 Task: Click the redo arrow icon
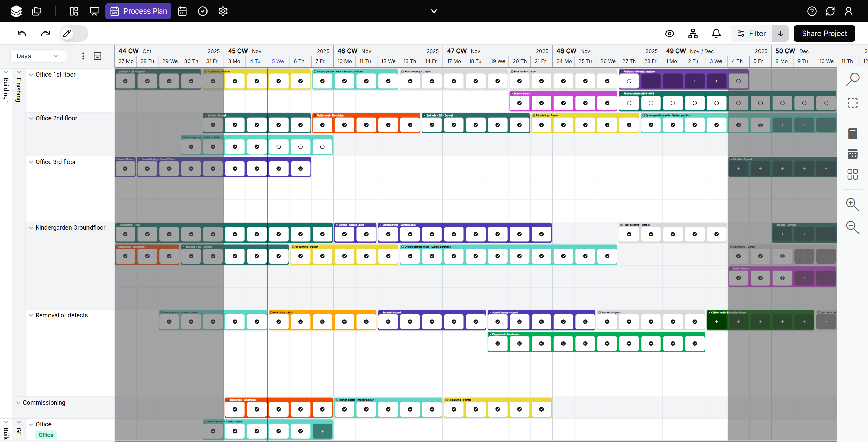tap(45, 33)
